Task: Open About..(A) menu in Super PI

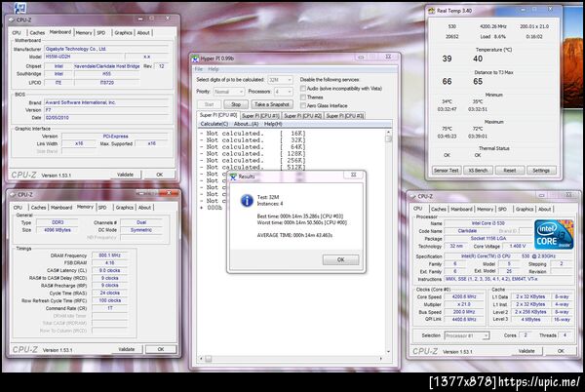Action: click(x=246, y=124)
